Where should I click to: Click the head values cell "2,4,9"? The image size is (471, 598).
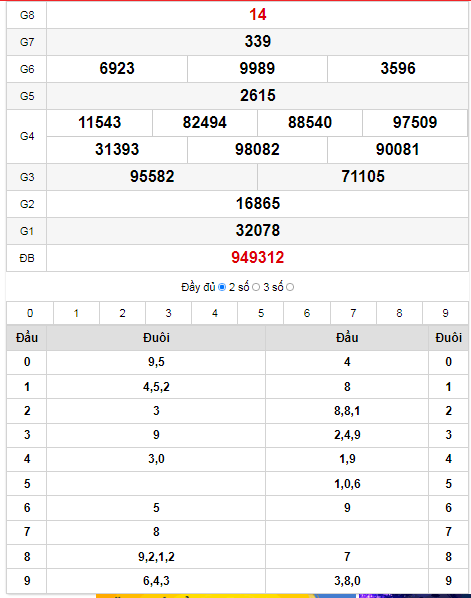coord(347,435)
